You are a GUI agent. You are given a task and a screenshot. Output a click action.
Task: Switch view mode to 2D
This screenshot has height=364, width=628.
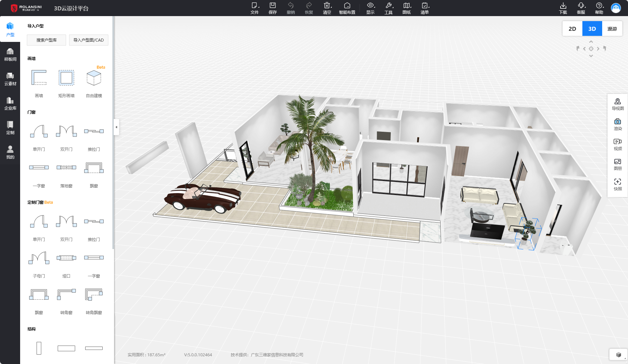click(x=572, y=29)
